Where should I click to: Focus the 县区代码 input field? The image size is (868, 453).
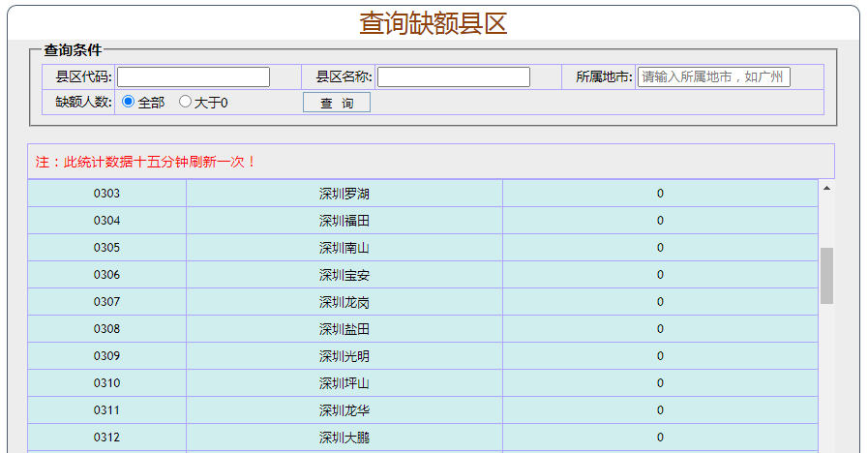[194, 77]
